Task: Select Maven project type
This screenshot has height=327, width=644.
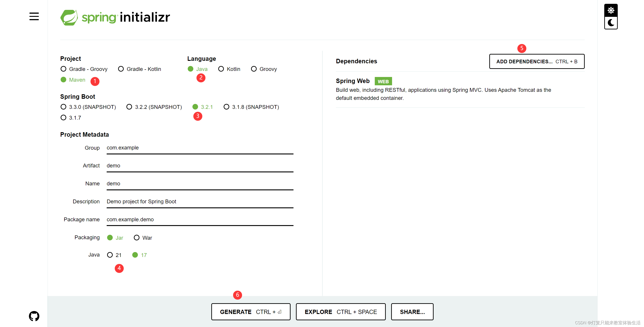Action: pyautogui.click(x=73, y=80)
